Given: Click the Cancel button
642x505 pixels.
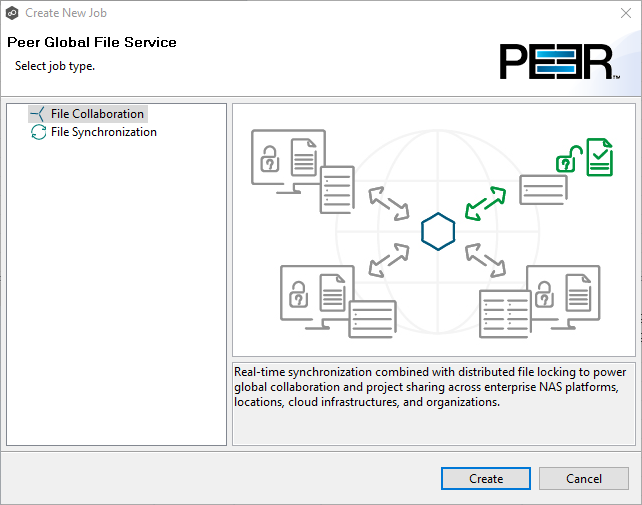Looking at the screenshot, I should [583, 478].
